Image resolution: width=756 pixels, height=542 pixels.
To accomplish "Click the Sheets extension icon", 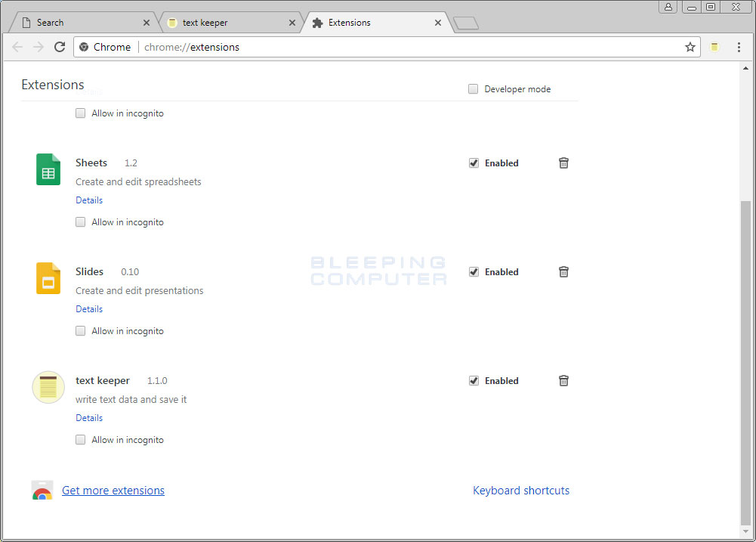I will point(48,169).
